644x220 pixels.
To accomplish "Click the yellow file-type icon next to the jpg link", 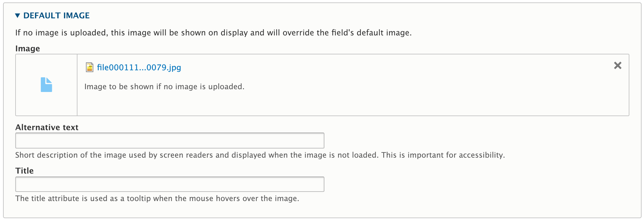I will (89, 67).
